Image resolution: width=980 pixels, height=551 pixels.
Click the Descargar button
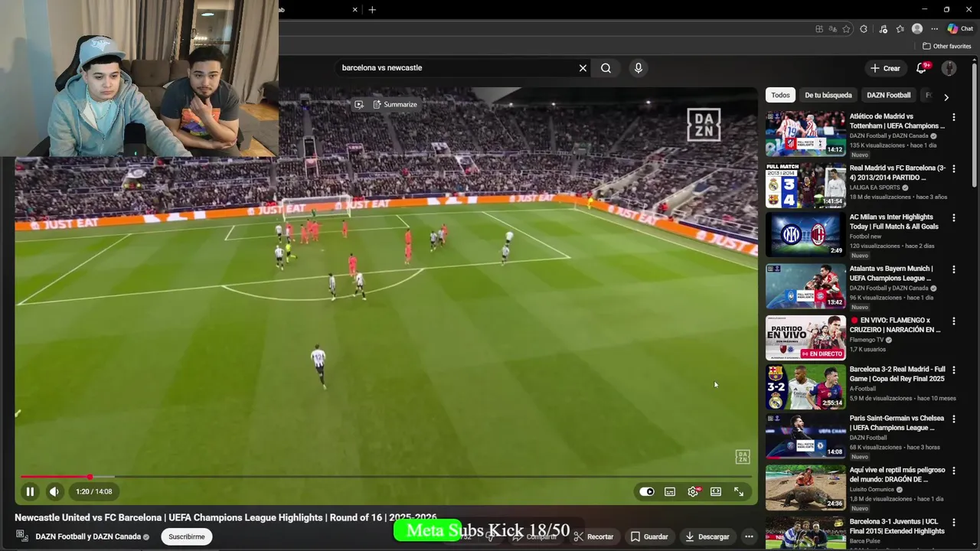pos(707,536)
